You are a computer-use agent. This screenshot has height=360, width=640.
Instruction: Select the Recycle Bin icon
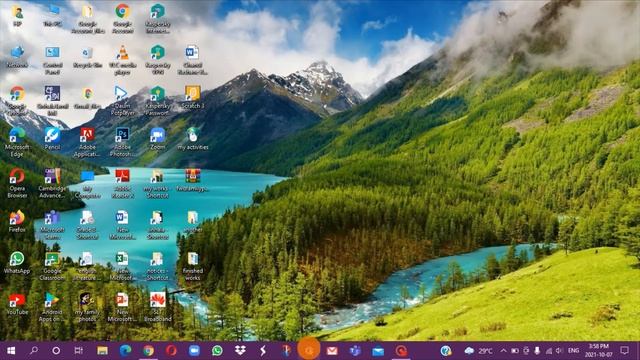87,57
